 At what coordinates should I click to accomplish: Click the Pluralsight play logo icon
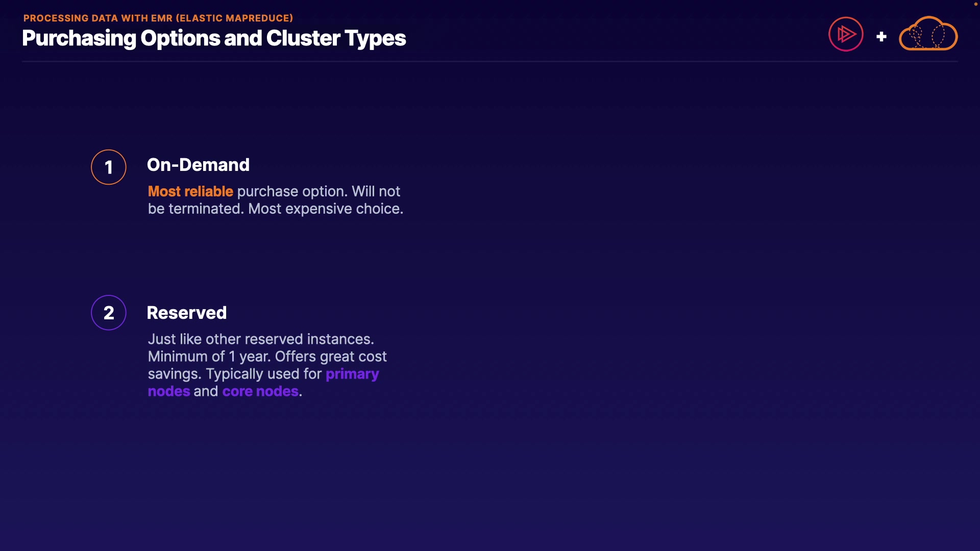click(x=846, y=34)
